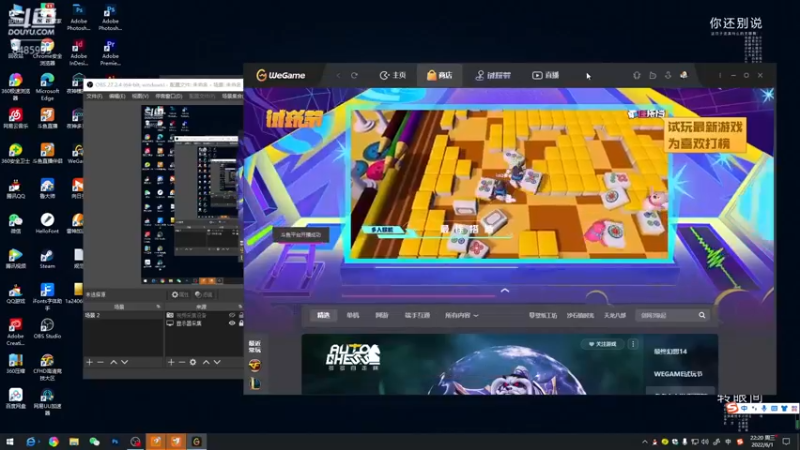
Task: Switch to WeGame from the taskbar
Action: tap(196, 442)
